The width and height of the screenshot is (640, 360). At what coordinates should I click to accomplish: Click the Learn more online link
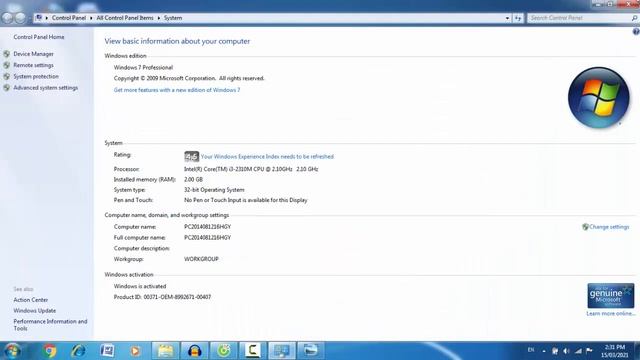pos(611,313)
